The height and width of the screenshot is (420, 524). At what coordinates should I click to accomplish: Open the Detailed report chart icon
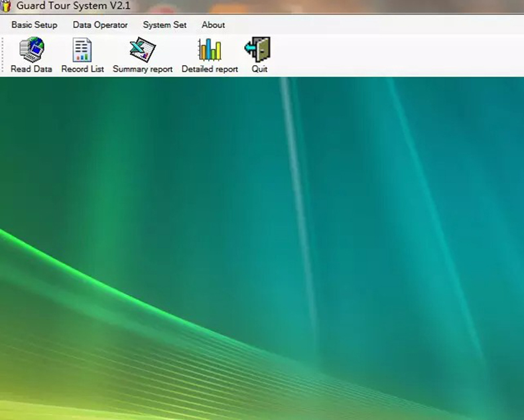click(x=210, y=50)
